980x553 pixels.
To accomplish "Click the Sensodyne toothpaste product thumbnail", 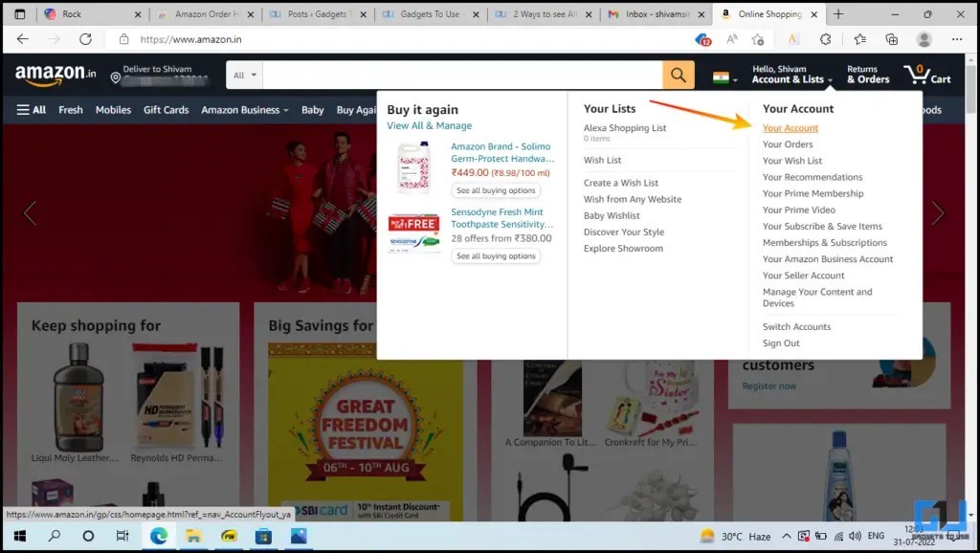I will click(413, 230).
